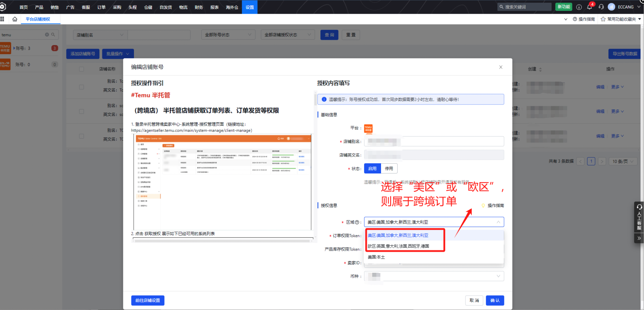This screenshot has height=310, width=644.
Task: Tick the second store row checkbox
Action: tap(82, 112)
